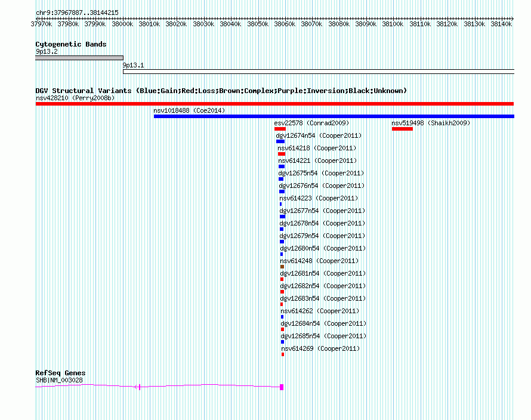Open the nsv1018488 (Coe2014) variant label

coord(189,110)
